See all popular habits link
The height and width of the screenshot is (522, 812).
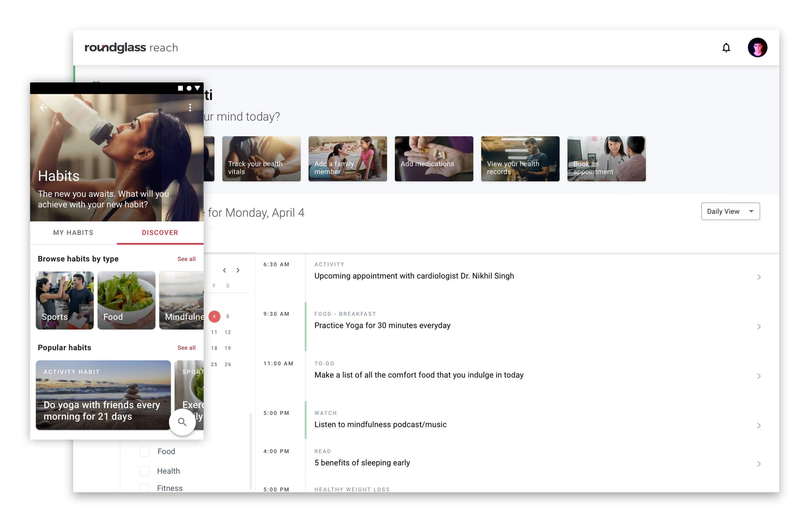[x=186, y=348]
